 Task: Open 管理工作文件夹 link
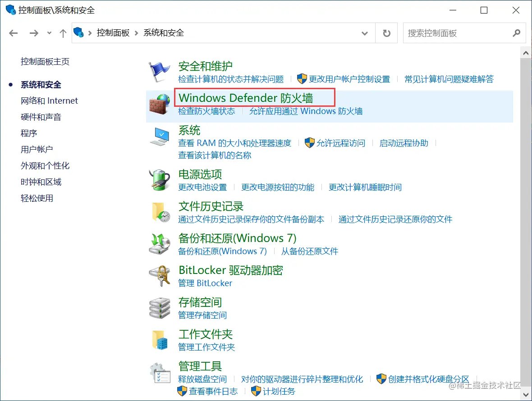click(206, 347)
